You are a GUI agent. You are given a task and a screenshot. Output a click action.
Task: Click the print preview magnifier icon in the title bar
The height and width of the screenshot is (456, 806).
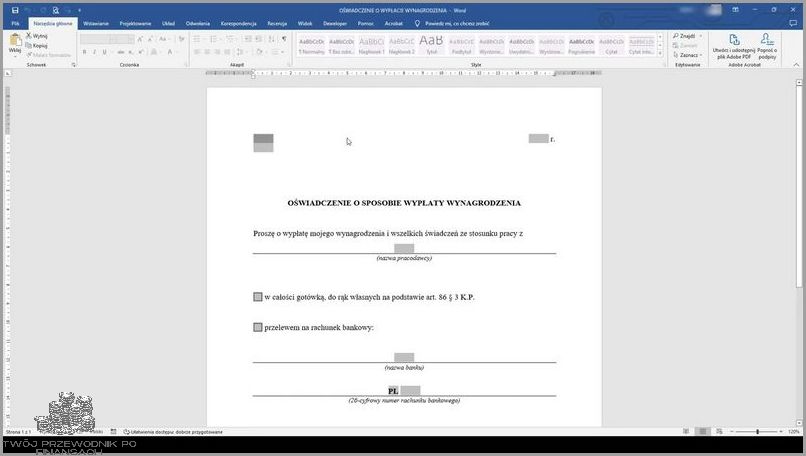56,10
